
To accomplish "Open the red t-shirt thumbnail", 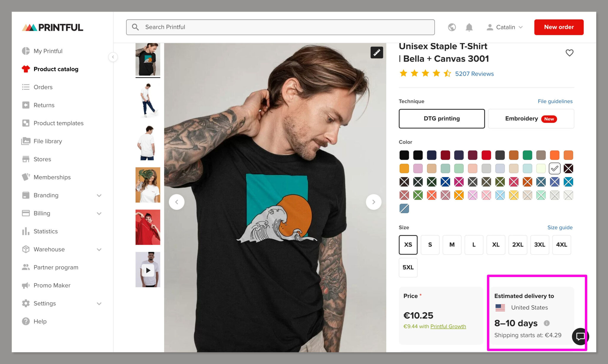I will 148,227.
